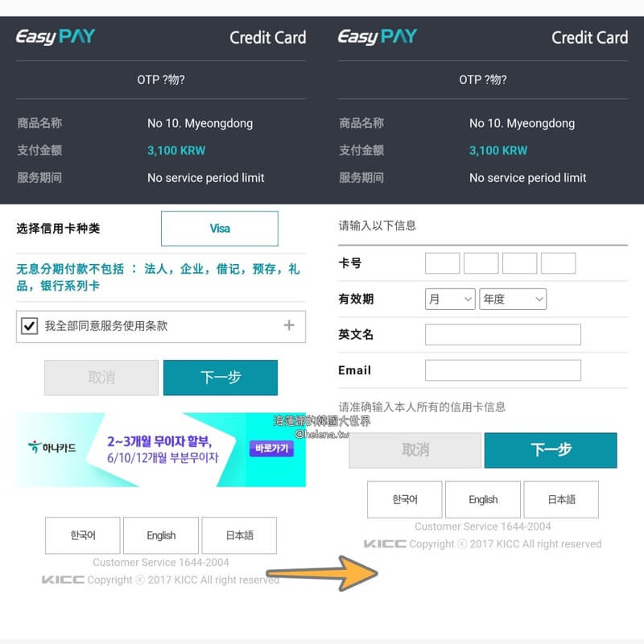
Task: Click the purple 바로가기 button in the banner
Action: click(271, 448)
